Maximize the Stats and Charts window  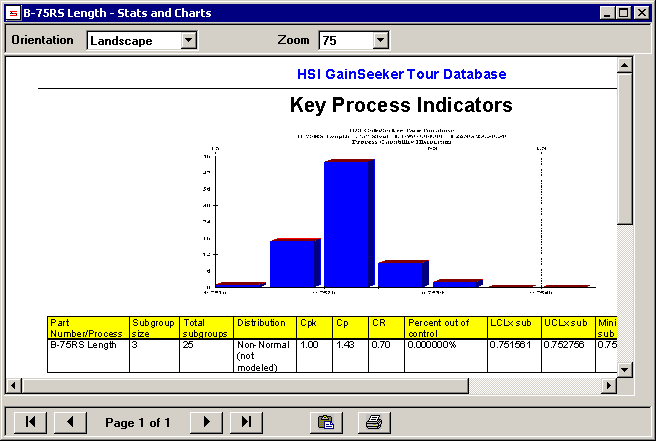pos(624,13)
